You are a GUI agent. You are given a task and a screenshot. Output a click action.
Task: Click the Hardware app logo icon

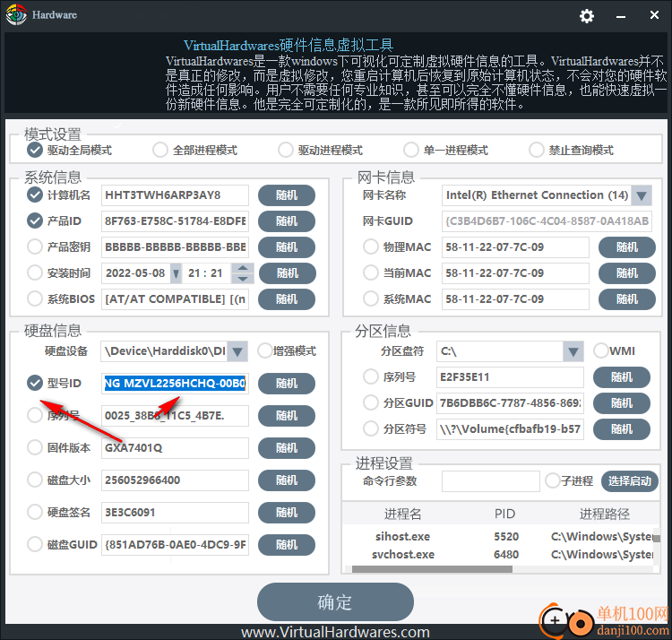click(x=16, y=14)
